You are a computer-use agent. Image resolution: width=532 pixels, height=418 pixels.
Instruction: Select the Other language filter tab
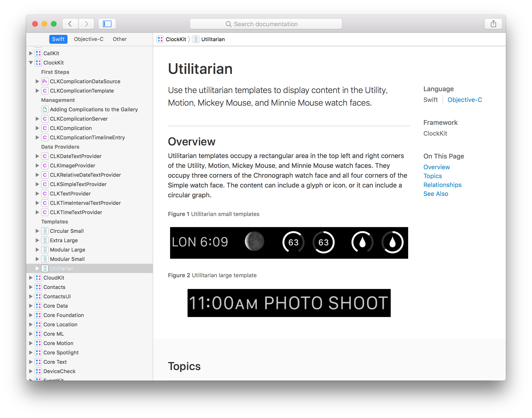pos(120,39)
